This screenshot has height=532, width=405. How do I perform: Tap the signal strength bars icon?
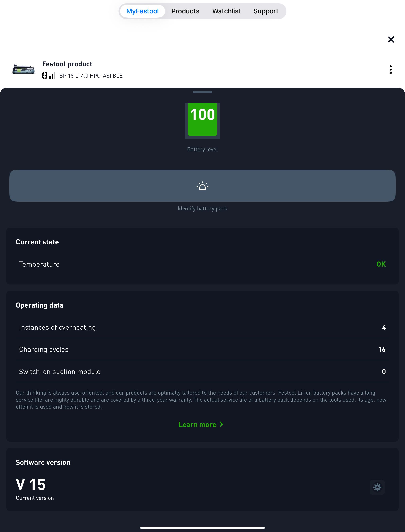coord(52,75)
